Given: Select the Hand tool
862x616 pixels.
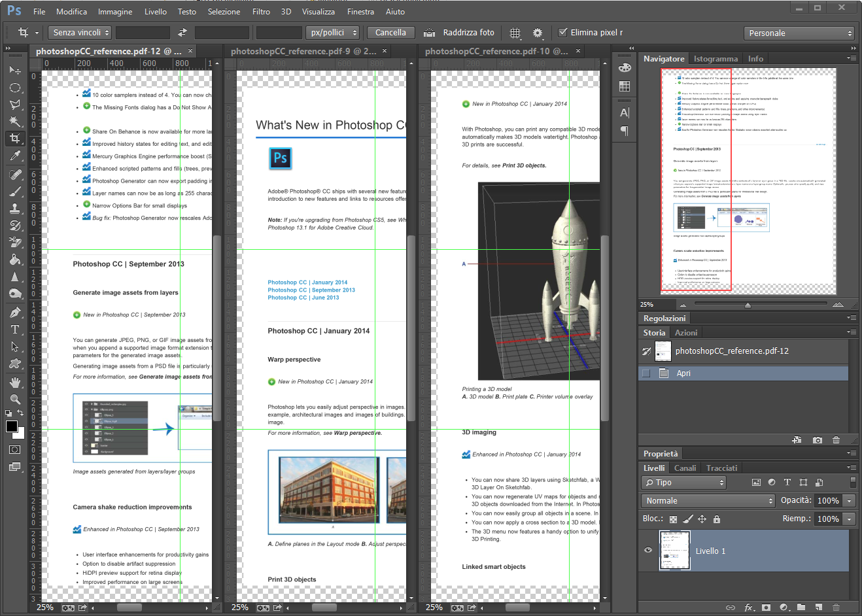Looking at the screenshot, I should pyautogui.click(x=15, y=383).
